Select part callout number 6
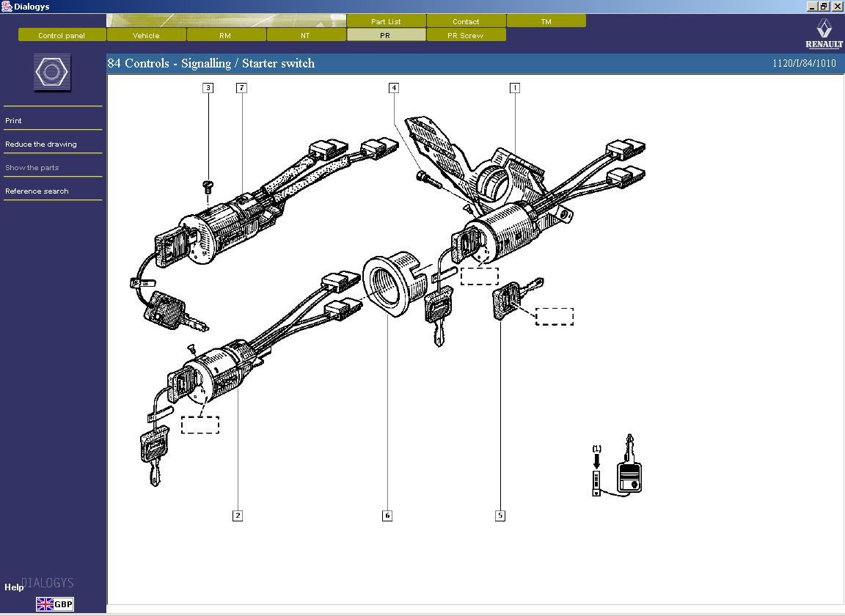This screenshot has height=616, width=845. [387, 516]
